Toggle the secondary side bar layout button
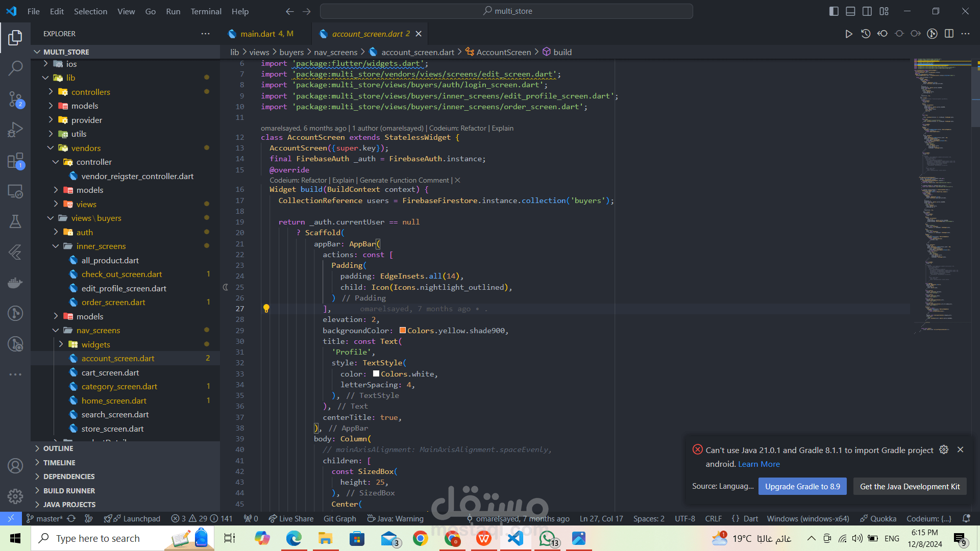The width and height of the screenshot is (980, 551). [867, 11]
